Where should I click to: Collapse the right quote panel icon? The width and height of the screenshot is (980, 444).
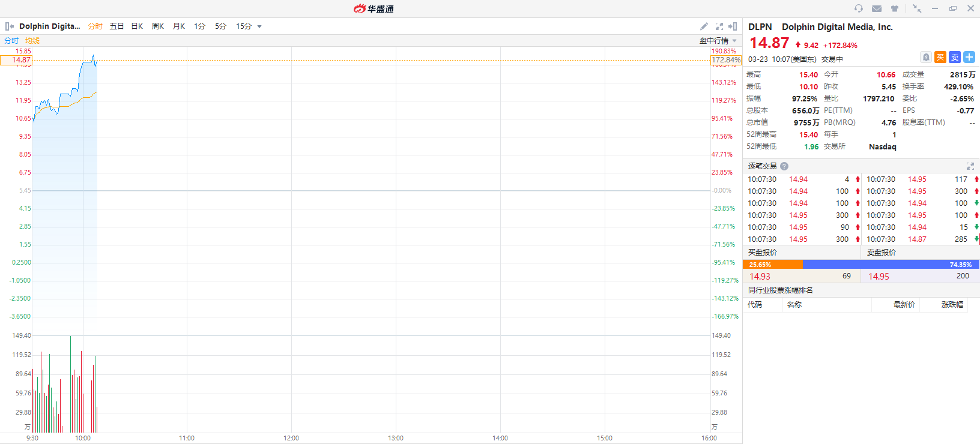click(x=733, y=26)
